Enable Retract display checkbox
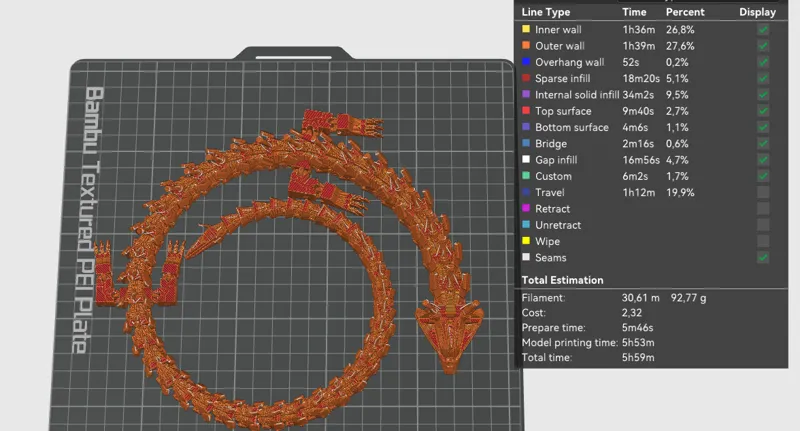 tap(763, 209)
